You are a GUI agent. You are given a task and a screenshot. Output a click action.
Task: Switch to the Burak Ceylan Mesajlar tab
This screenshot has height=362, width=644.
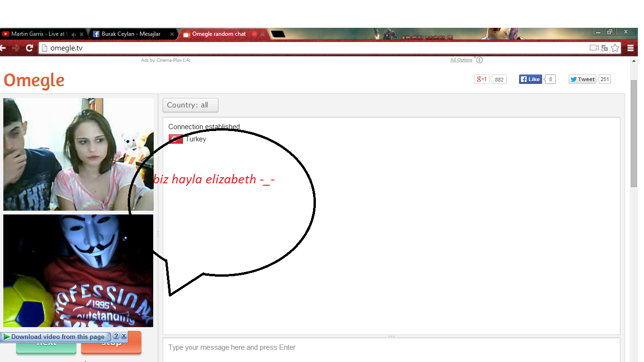click(x=132, y=34)
